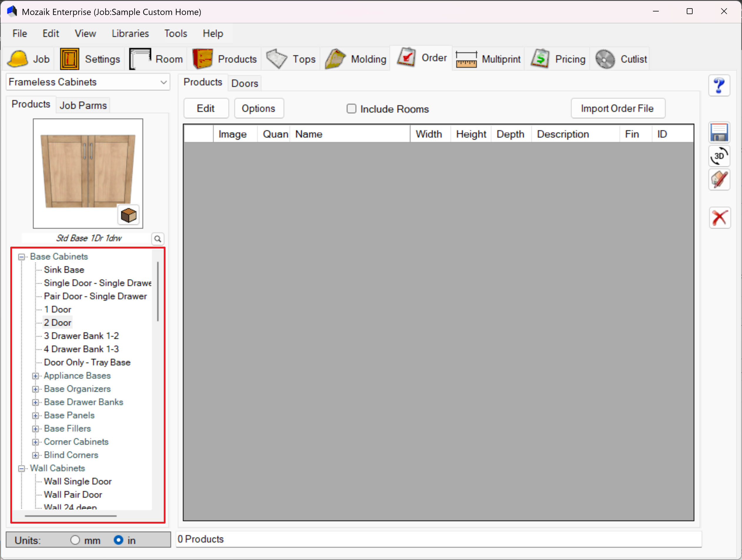Open the Multiprint ruler icon
The image size is (742, 560).
pyautogui.click(x=466, y=59)
